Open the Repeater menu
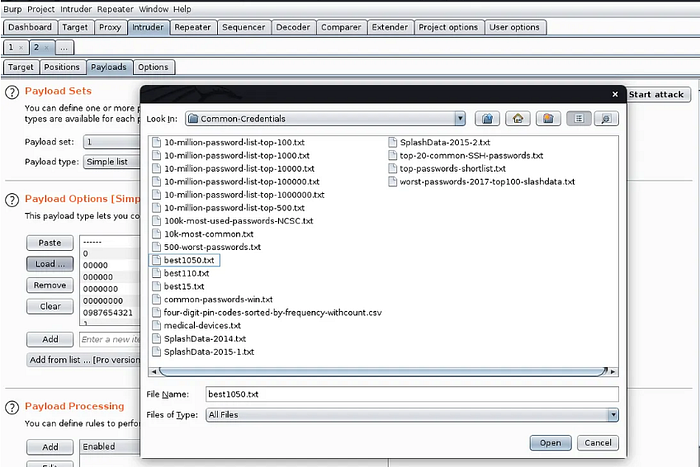700x467 pixels. coord(115,9)
